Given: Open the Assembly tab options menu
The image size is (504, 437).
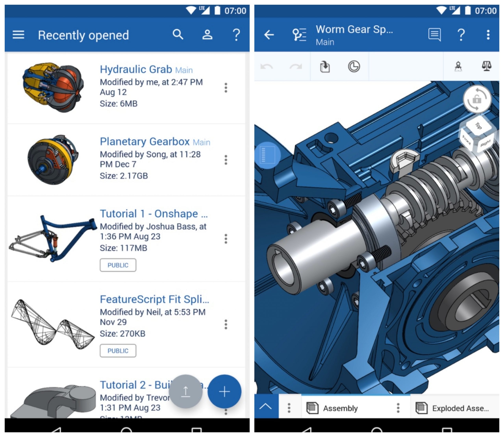Looking at the screenshot, I should [x=398, y=408].
